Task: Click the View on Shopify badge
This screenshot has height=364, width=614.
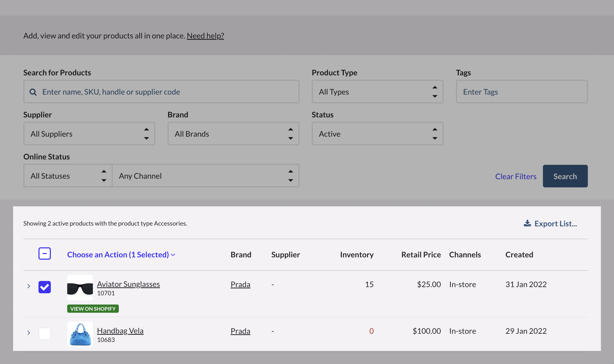Action: click(93, 309)
